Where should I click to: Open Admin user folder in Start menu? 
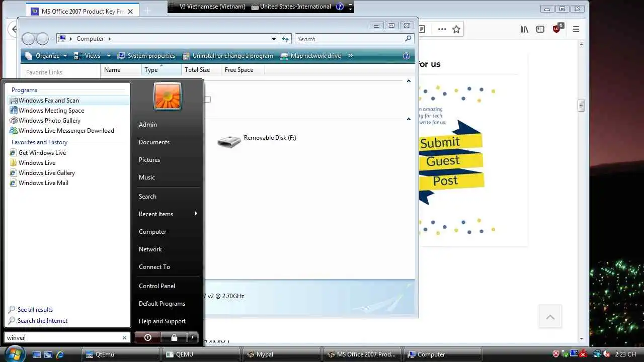point(148,125)
